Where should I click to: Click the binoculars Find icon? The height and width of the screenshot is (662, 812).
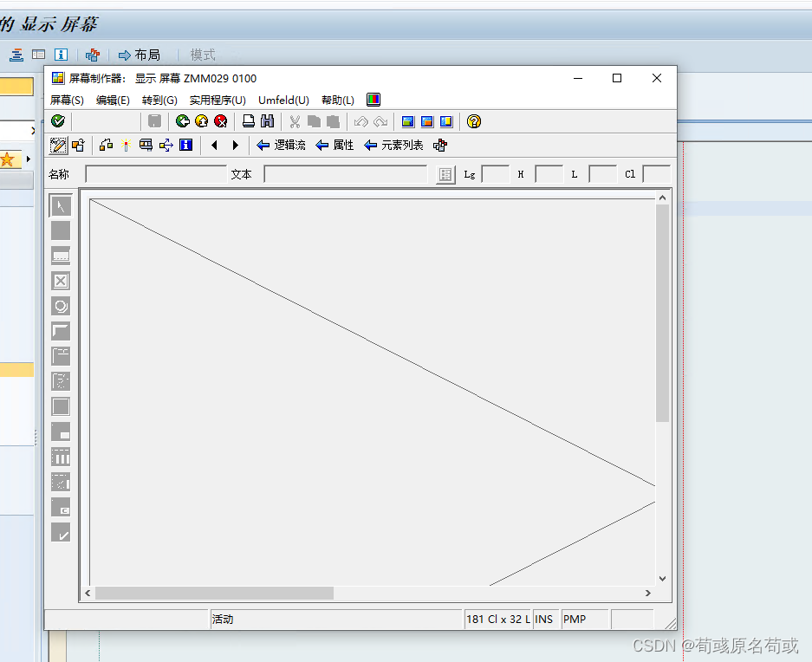(x=267, y=121)
